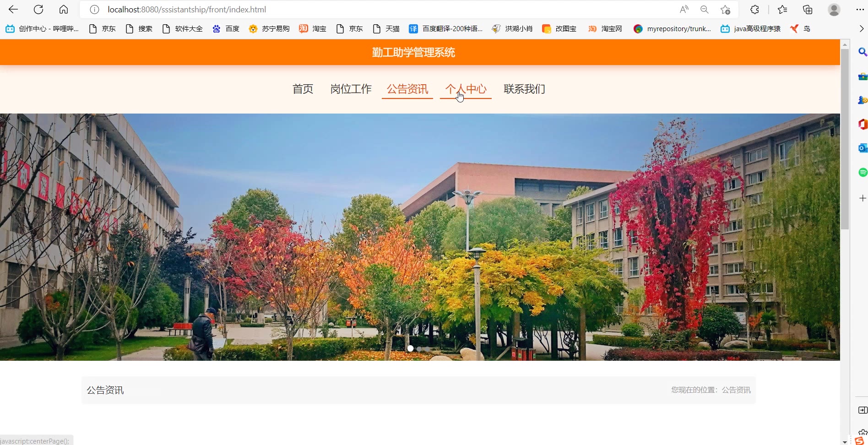This screenshot has height=445, width=868.
Task: Open the 百度翻译-200种语 bookmark
Action: (x=446, y=29)
